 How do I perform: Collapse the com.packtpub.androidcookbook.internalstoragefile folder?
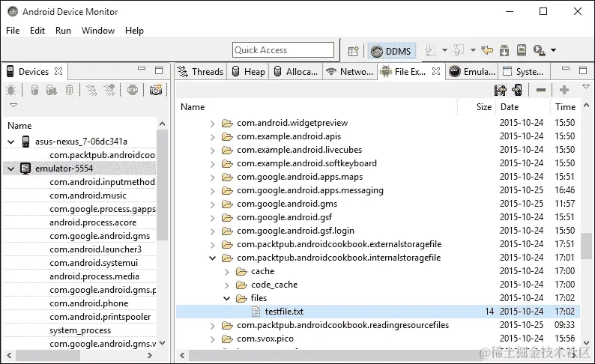pyautogui.click(x=213, y=258)
